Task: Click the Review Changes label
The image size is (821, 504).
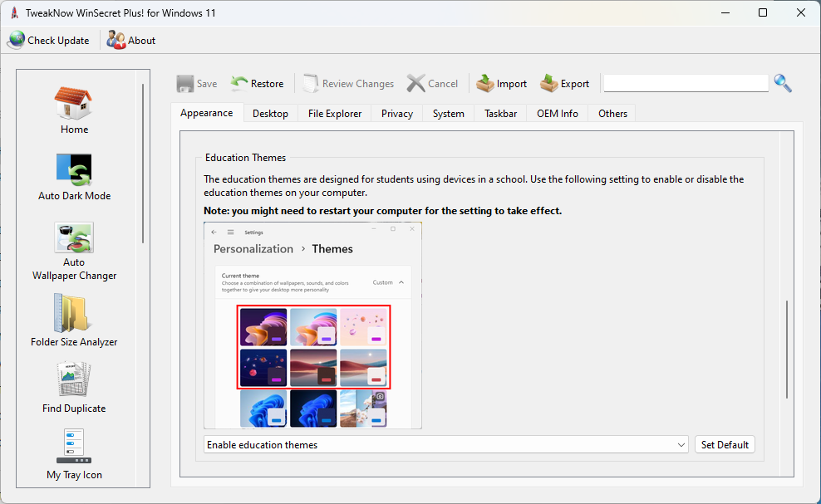Action: click(358, 84)
